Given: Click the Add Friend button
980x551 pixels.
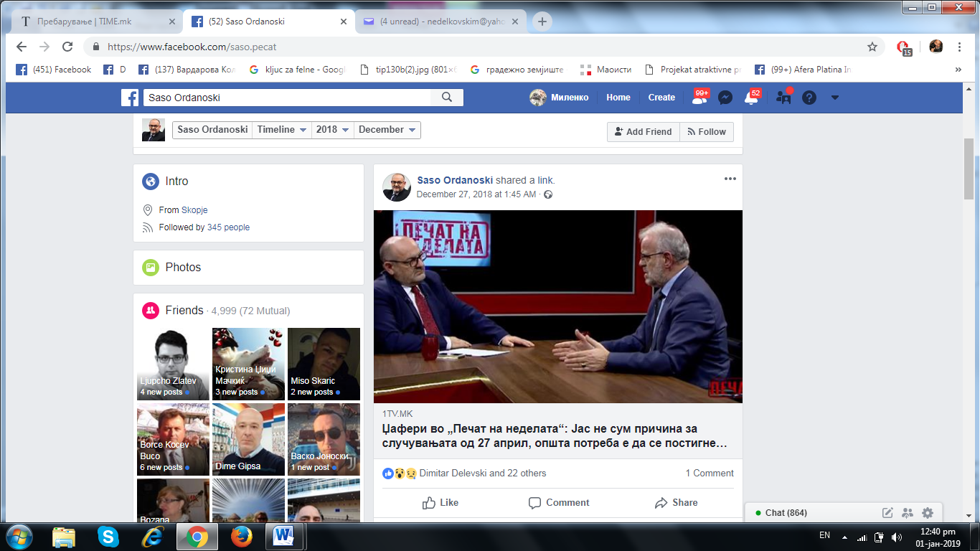Looking at the screenshot, I should pos(644,132).
